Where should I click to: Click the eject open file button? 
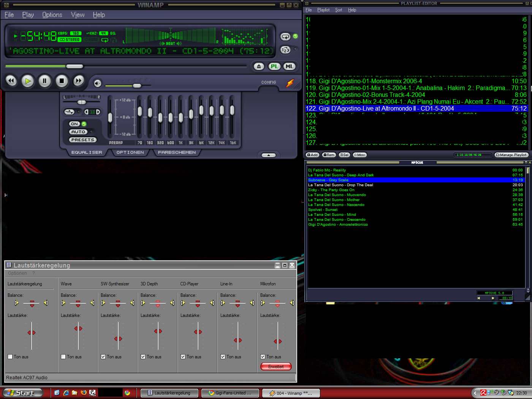(x=259, y=66)
